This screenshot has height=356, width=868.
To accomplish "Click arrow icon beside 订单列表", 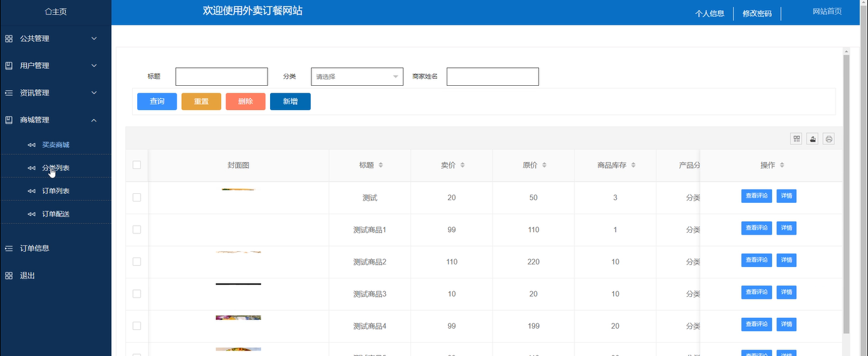I will click(32, 191).
